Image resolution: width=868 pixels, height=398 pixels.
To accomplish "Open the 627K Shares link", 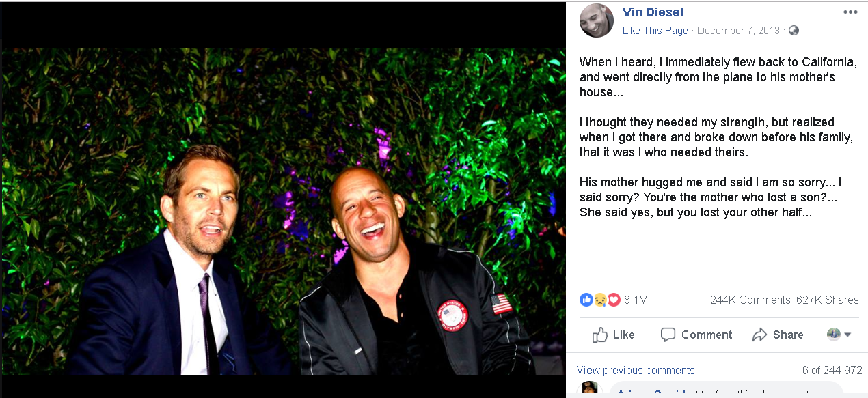I will pos(827,300).
